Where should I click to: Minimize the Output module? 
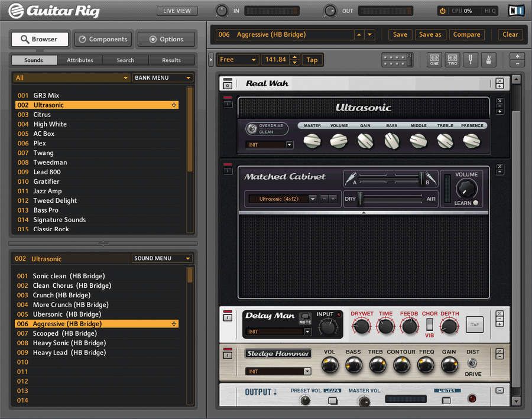click(x=499, y=391)
